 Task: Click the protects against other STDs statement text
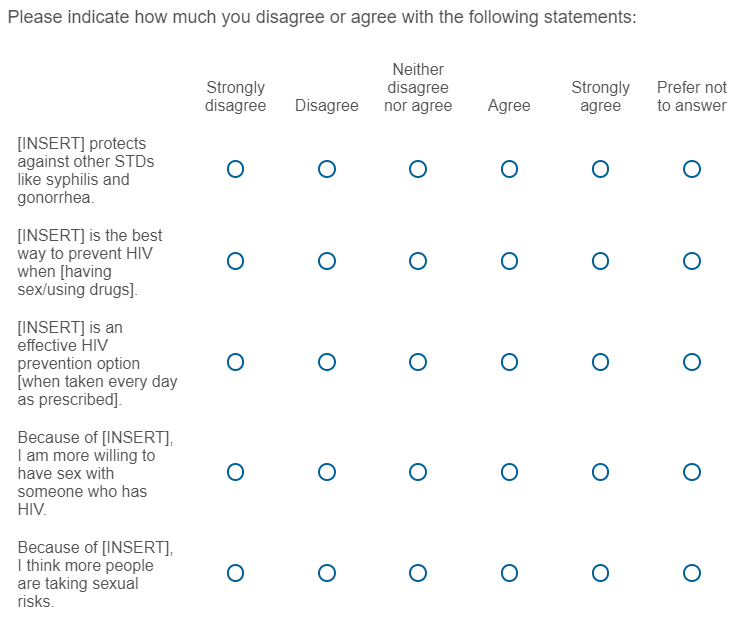(85, 170)
